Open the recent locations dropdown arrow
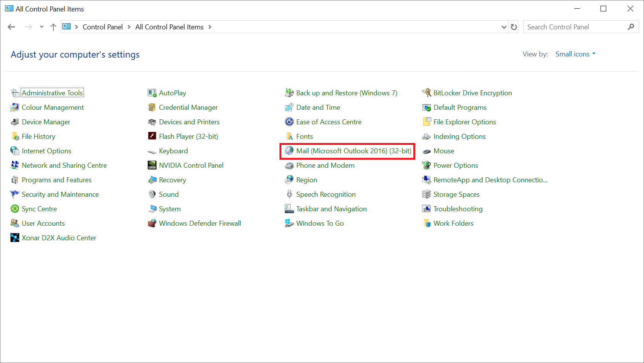Image resolution: width=644 pixels, height=363 pixels. (42, 27)
